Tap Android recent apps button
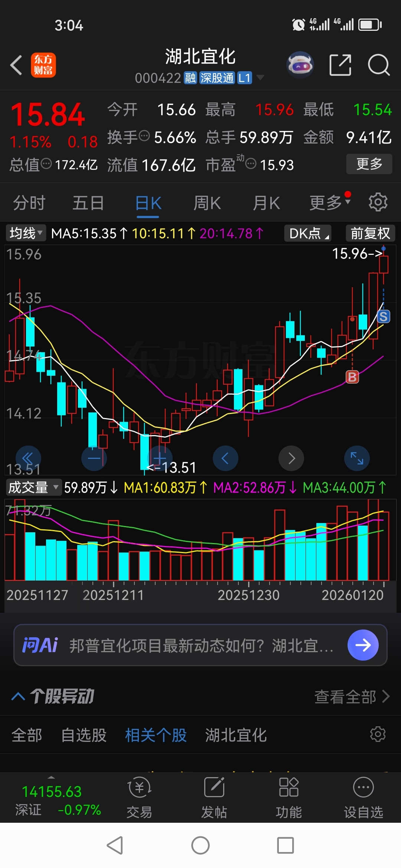 click(286, 845)
